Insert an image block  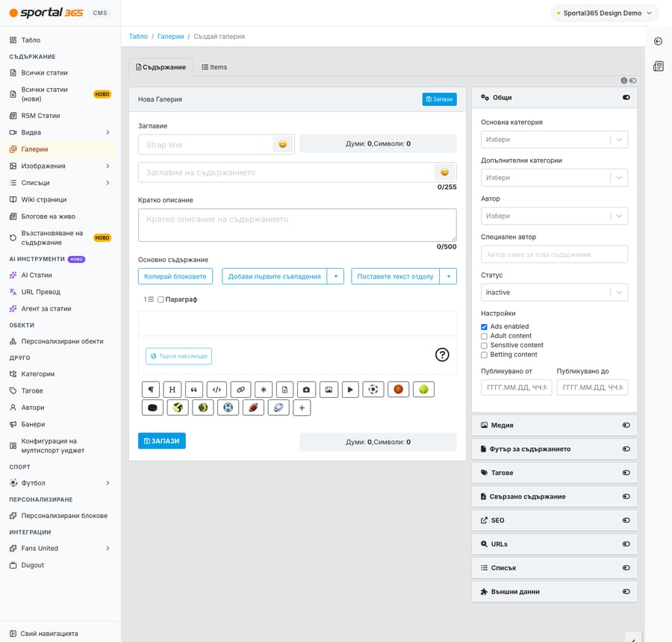click(329, 390)
